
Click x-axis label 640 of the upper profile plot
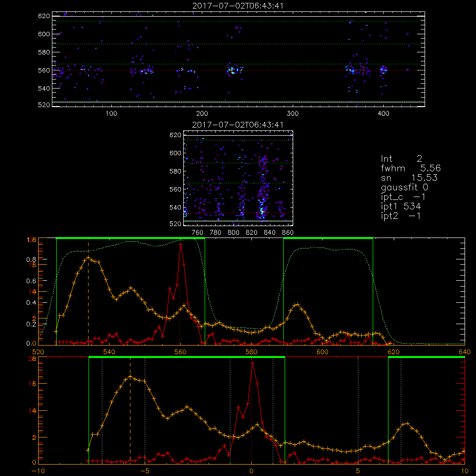(x=465, y=352)
